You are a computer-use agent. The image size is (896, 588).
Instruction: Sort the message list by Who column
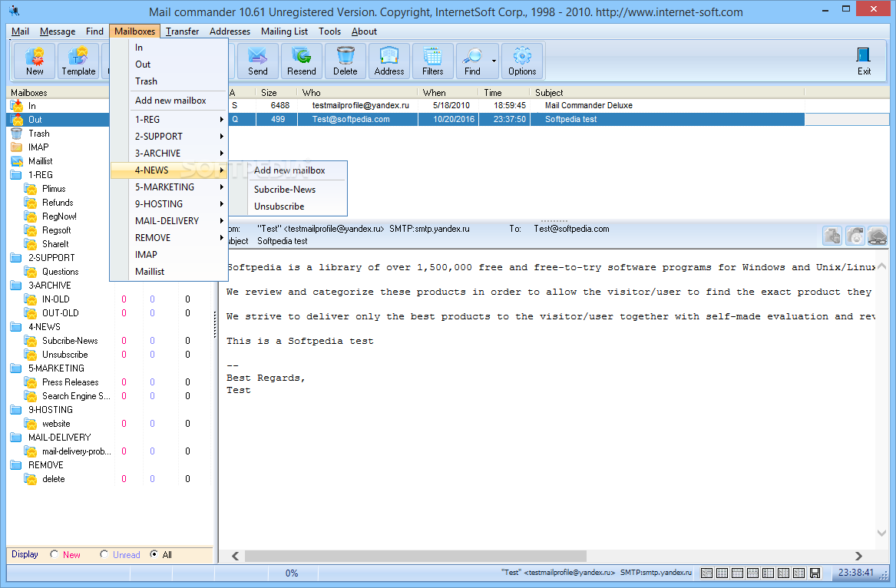coord(357,93)
